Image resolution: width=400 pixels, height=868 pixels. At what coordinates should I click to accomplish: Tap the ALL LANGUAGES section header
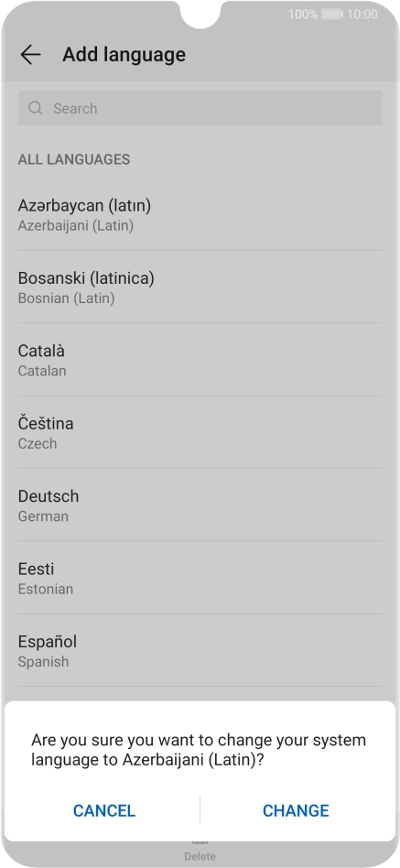click(74, 159)
